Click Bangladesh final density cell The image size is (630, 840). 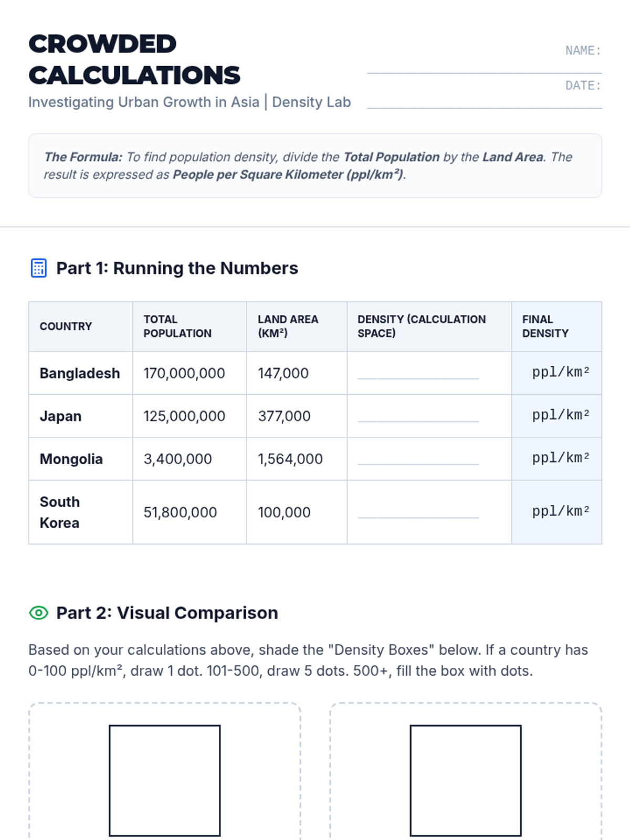pyautogui.click(x=556, y=373)
